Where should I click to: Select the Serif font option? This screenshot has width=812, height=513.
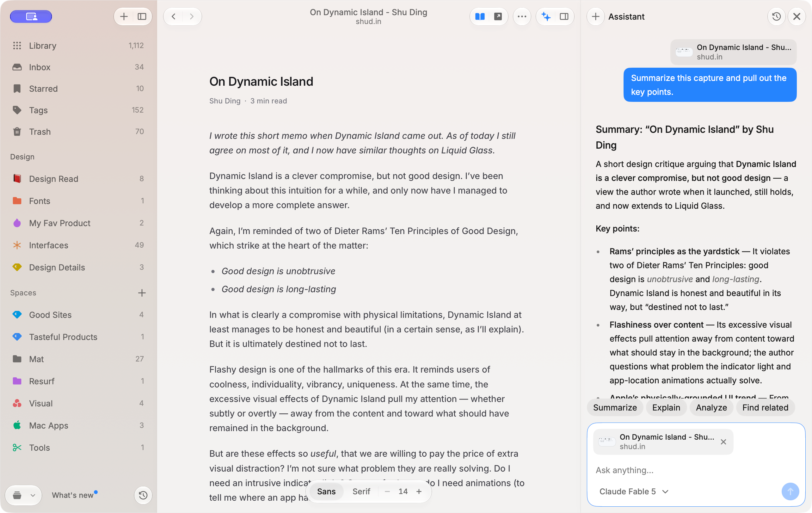pos(361,491)
